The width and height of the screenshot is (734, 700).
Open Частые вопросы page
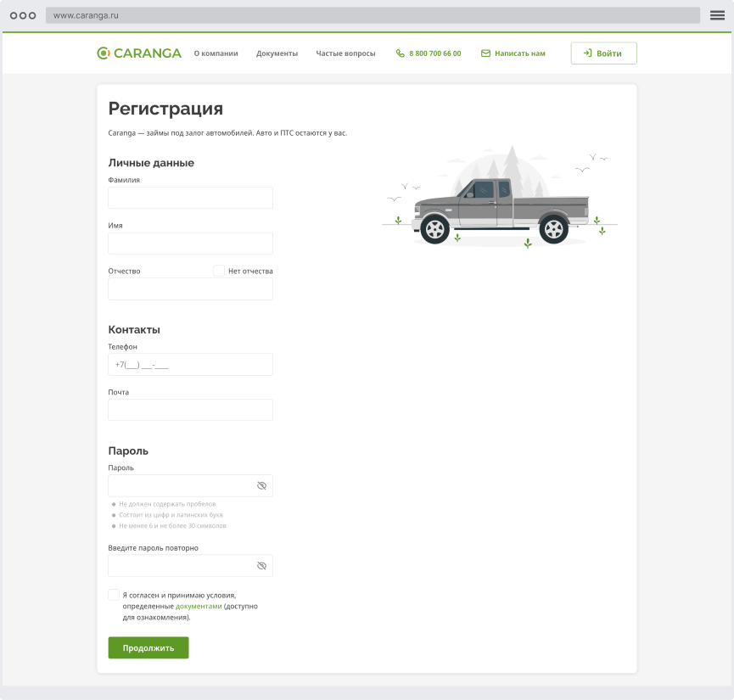tap(345, 53)
